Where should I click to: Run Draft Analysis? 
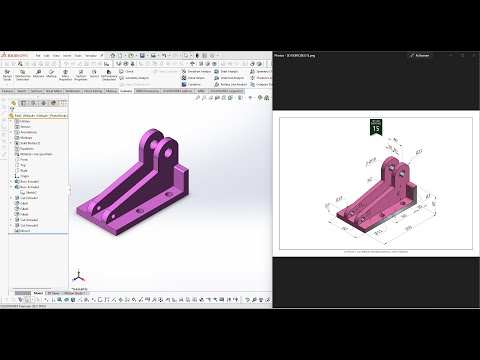point(227,71)
